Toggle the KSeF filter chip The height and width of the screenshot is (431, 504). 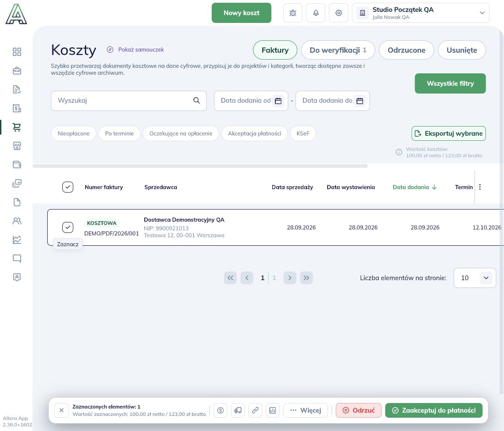point(303,133)
